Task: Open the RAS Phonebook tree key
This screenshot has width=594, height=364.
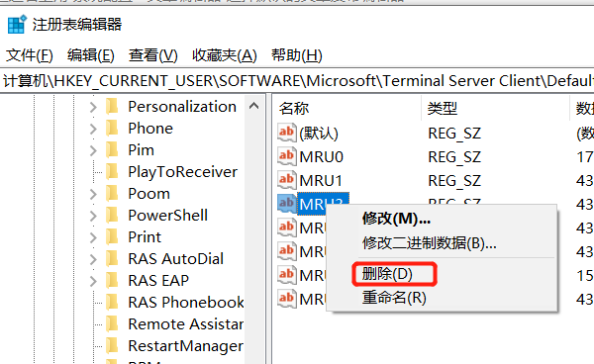Action: tap(186, 303)
